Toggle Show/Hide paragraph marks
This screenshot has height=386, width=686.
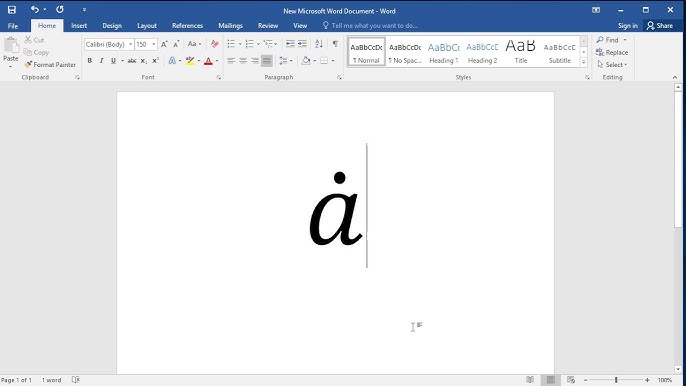click(x=335, y=44)
